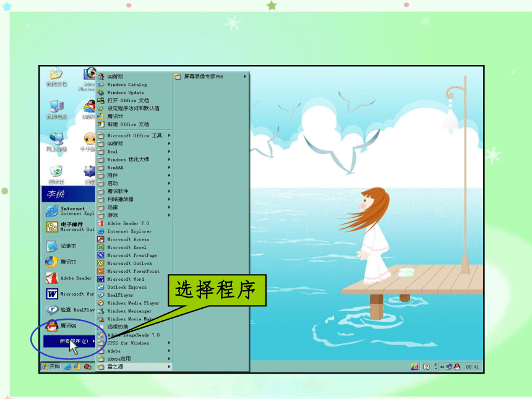Click Internet Explorer quick launch icon
Viewport: 532px width, 399px height.
point(68,367)
